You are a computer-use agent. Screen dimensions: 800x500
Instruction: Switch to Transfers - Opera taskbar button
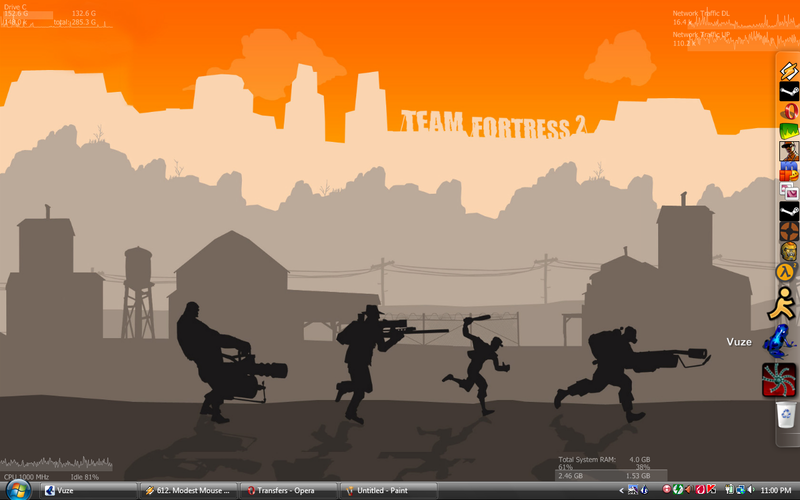point(288,490)
